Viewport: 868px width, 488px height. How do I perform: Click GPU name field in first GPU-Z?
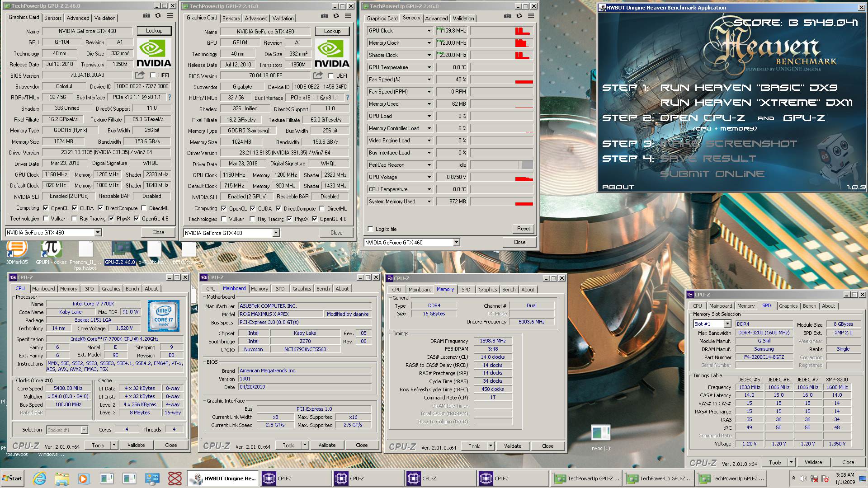pyautogui.click(x=87, y=31)
